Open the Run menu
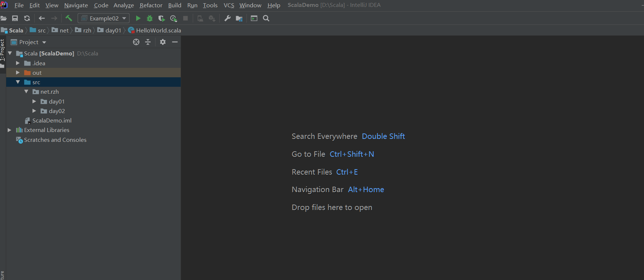This screenshot has height=280, width=644. [192, 5]
